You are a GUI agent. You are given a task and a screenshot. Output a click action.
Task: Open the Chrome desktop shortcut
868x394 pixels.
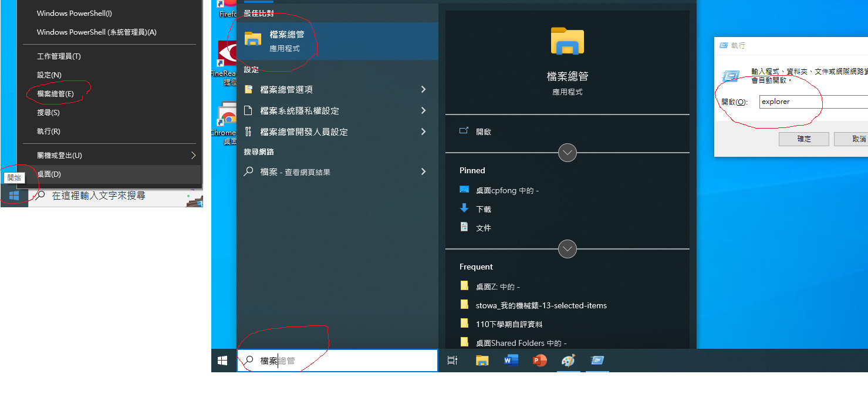coord(226,117)
